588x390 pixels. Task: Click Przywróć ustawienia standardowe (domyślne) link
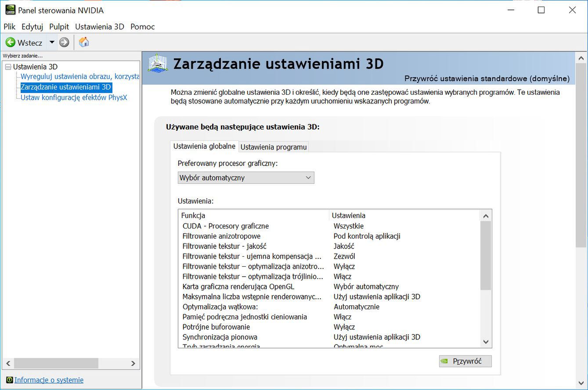[x=487, y=79]
